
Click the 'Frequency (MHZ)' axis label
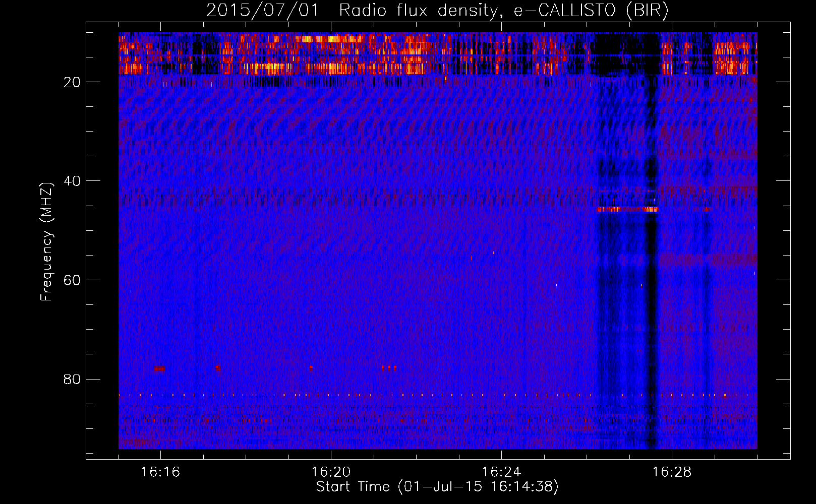click(46, 242)
